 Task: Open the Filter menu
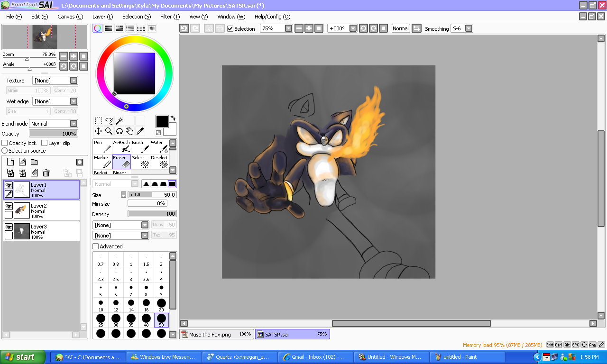coord(169,17)
